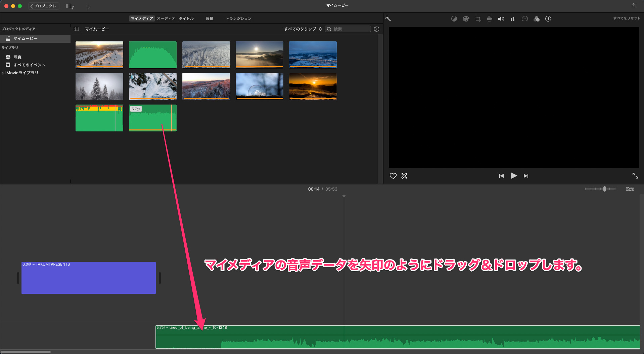The image size is (644, 354).
Task: Open the speed speedometer tool
Action: [525, 19]
